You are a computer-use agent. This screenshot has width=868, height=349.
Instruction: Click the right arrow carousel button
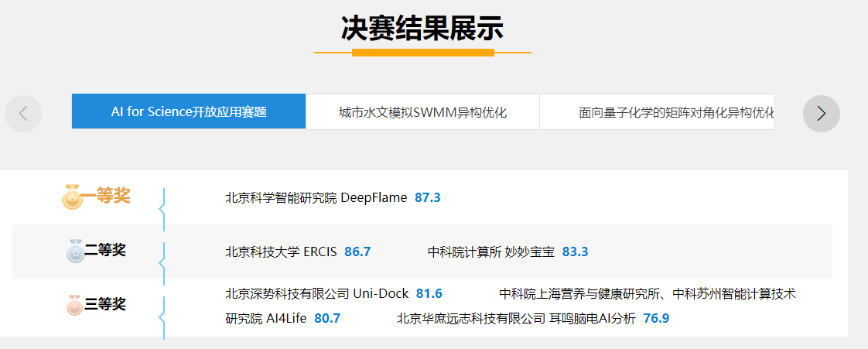[821, 114]
